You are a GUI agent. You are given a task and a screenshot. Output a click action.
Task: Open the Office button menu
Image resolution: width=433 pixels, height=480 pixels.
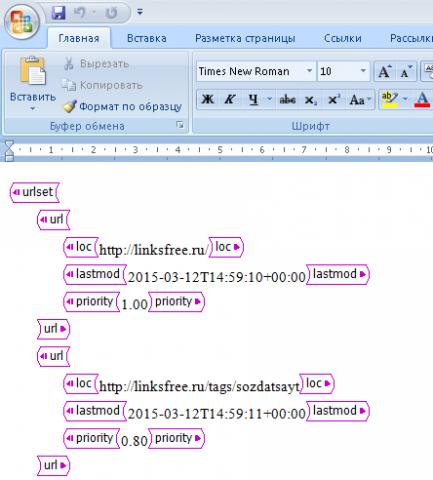(x=22, y=22)
